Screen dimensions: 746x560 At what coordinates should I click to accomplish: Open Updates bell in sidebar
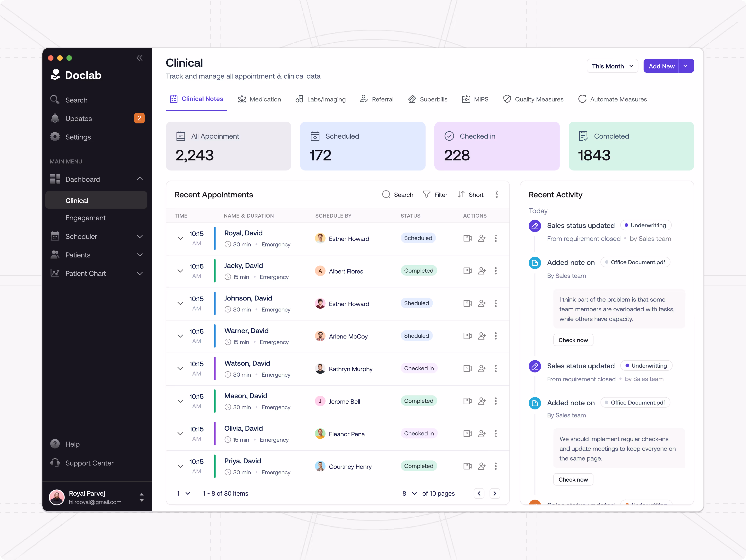55,118
